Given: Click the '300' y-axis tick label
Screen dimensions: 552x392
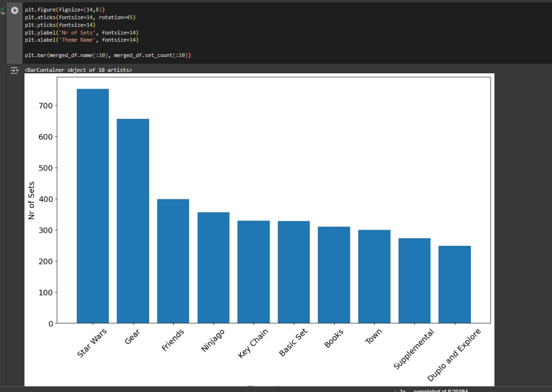Looking at the screenshot, I should point(46,230).
